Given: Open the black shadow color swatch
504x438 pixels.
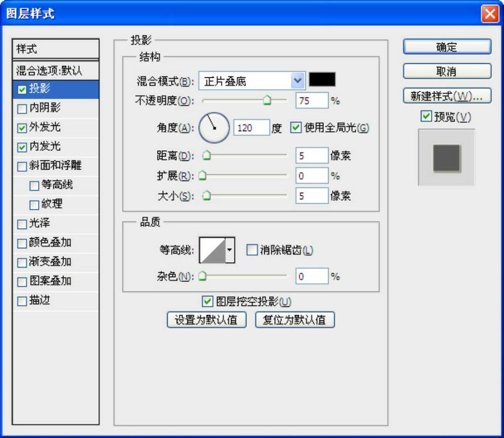Looking at the screenshot, I should point(322,80).
